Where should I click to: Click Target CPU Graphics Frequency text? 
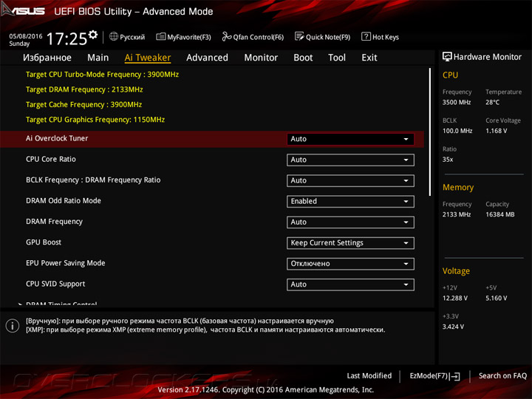click(95, 120)
